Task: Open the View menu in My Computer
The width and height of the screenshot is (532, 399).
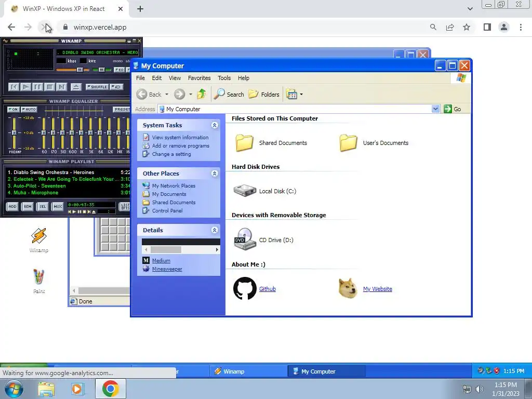Action: coord(175,78)
